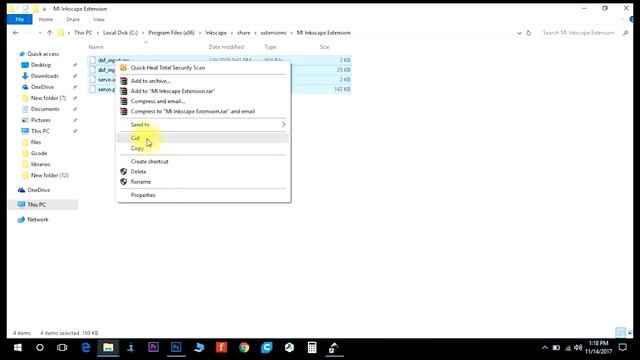This screenshot has height=360, width=640.
Task: Open the Calculator app in the taskbar
Action: 312,347
